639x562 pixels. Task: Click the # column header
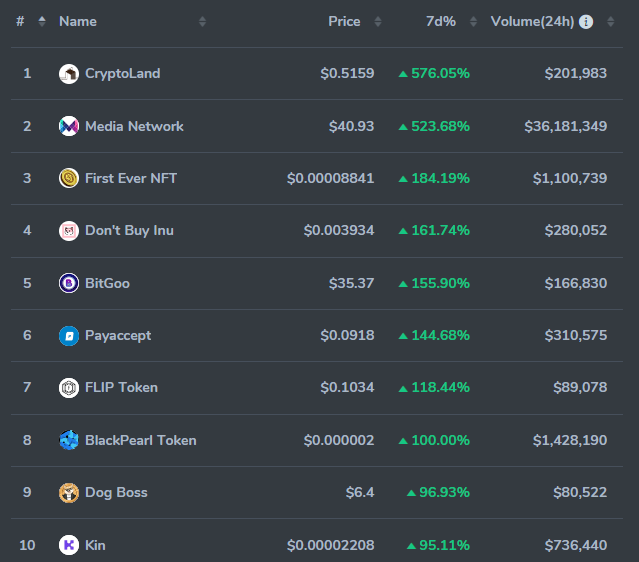20,21
